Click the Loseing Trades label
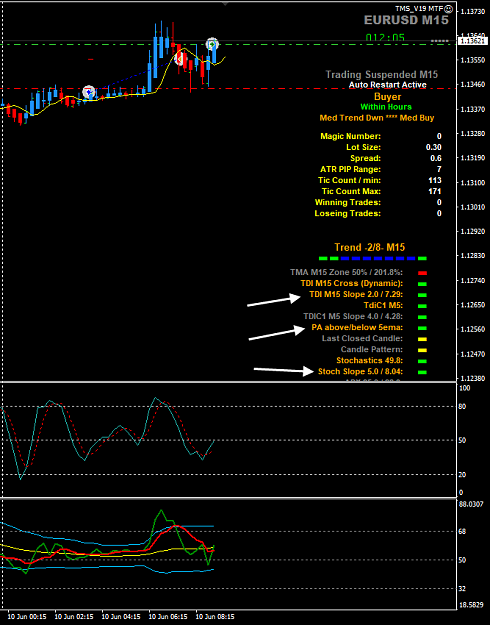The height and width of the screenshot is (625, 490). (x=347, y=214)
